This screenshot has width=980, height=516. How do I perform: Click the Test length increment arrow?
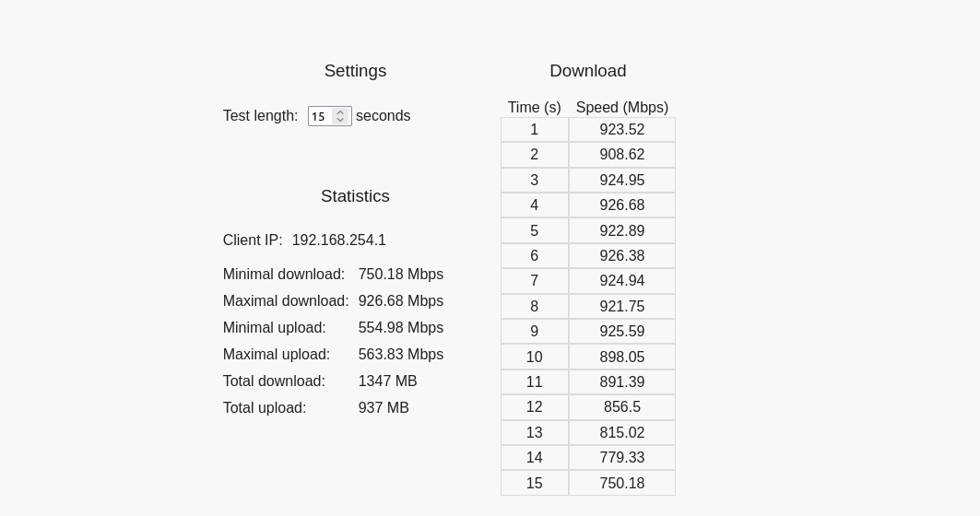click(x=340, y=112)
